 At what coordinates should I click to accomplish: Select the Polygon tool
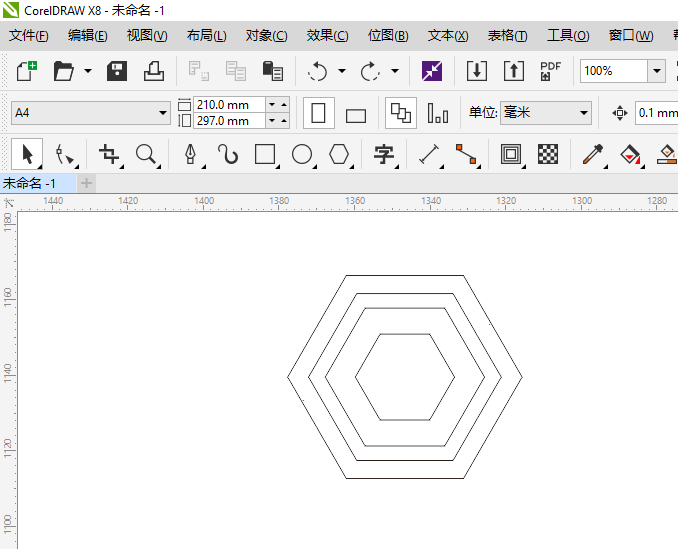coord(340,154)
